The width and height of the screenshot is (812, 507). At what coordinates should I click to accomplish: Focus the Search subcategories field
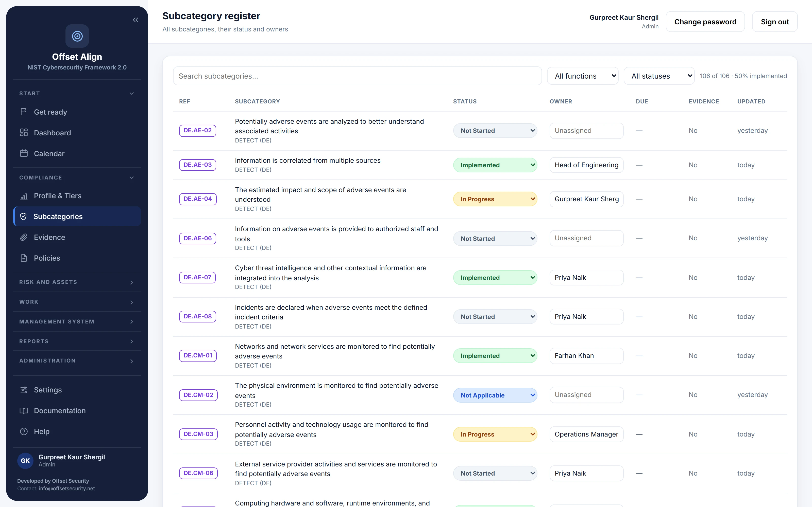(x=357, y=76)
